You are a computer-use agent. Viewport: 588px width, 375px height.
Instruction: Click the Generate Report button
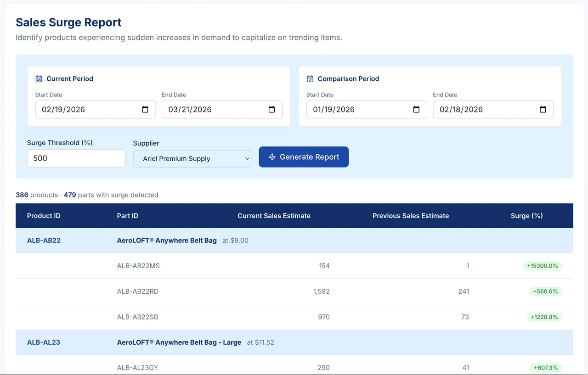[304, 157]
